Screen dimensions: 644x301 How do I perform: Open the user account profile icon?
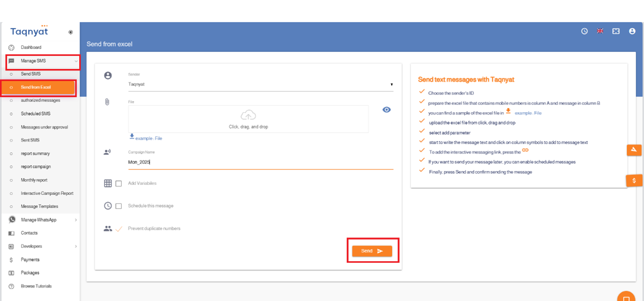point(632,31)
